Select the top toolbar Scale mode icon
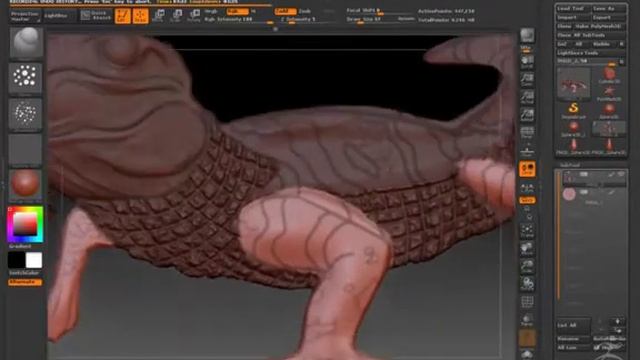640x360 pixels. tap(176, 16)
